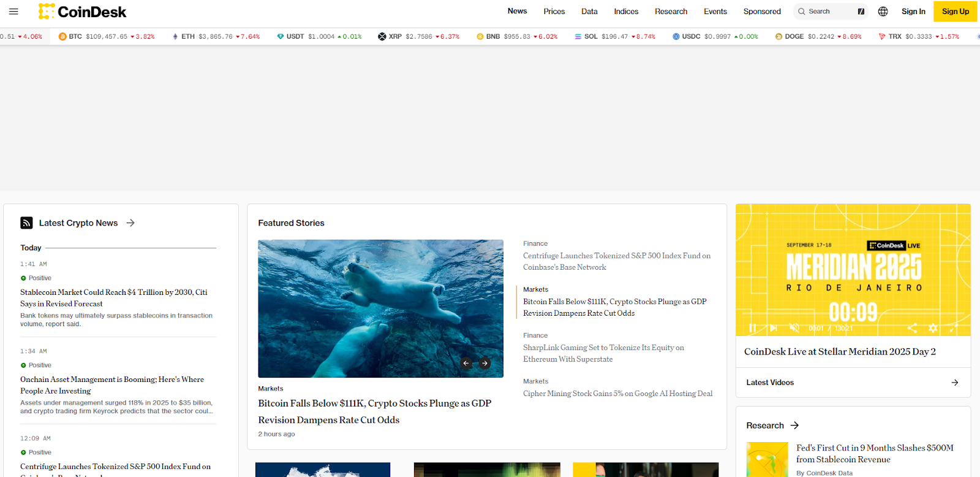Image resolution: width=980 pixels, height=477 pixels.
Task: Click arrow next to Latest Crypto News
Action: [130, 223]
